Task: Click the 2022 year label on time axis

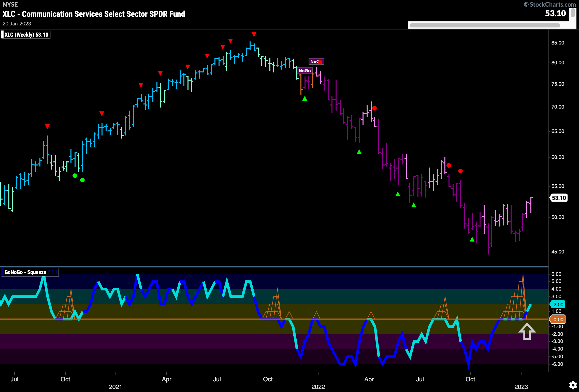Action: (x=318, y=387)
